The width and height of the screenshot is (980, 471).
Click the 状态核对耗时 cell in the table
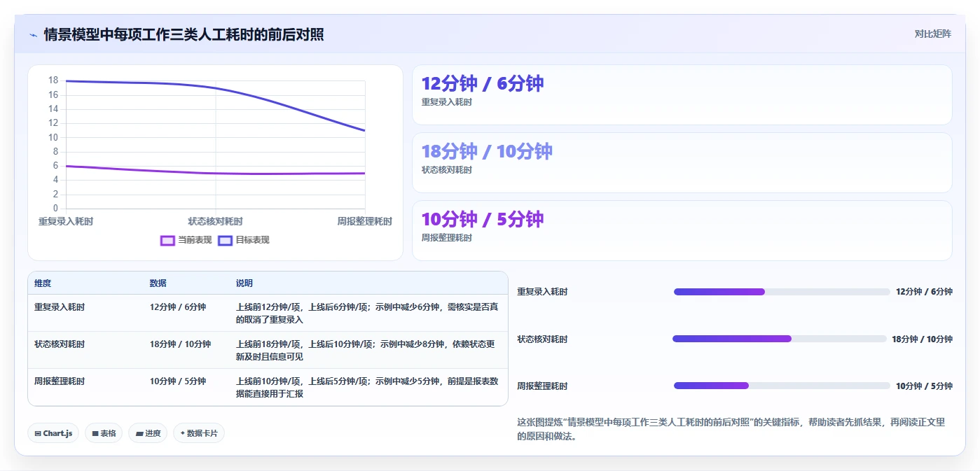[60, 344]
